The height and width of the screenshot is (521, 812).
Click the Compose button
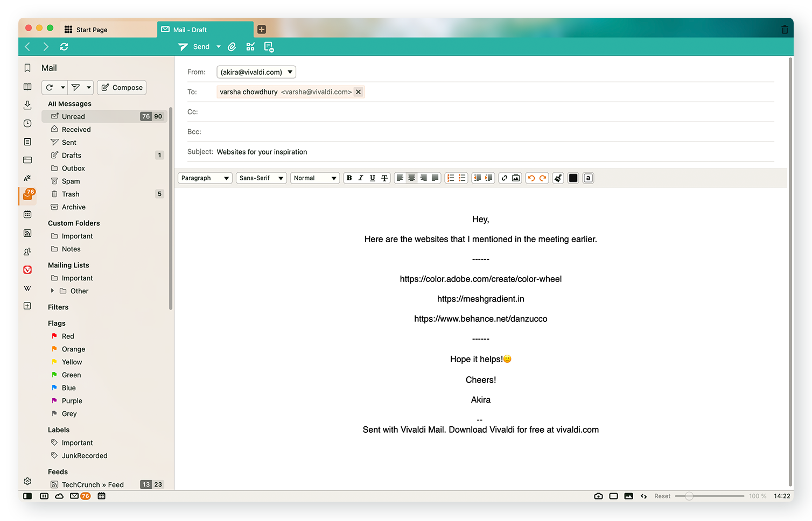coord(122,87)
